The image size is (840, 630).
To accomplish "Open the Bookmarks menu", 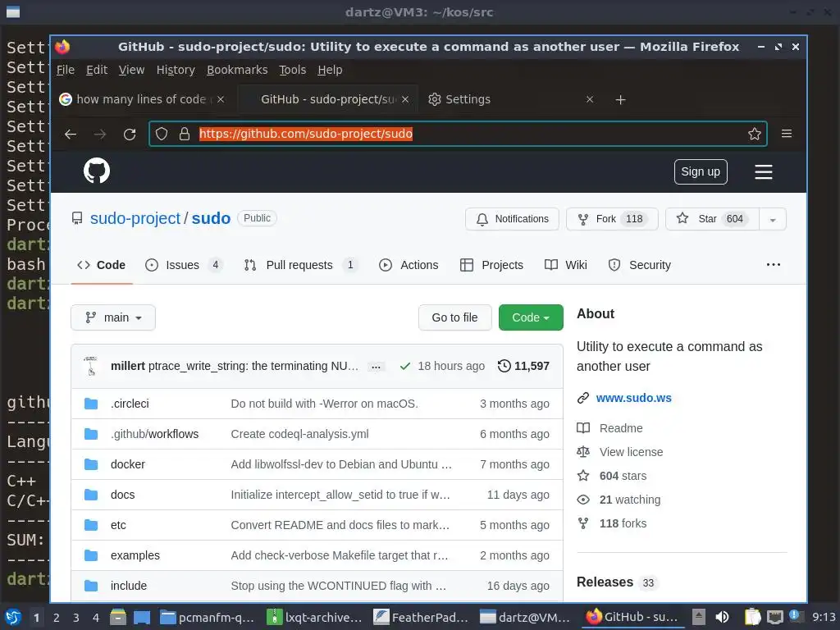I will point(237,70).
